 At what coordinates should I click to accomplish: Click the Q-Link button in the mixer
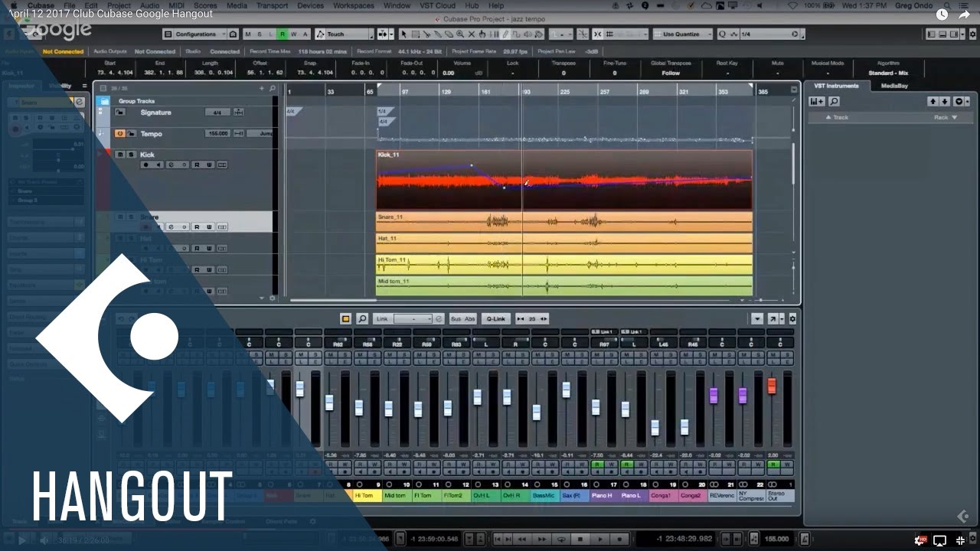click(495, 319)
